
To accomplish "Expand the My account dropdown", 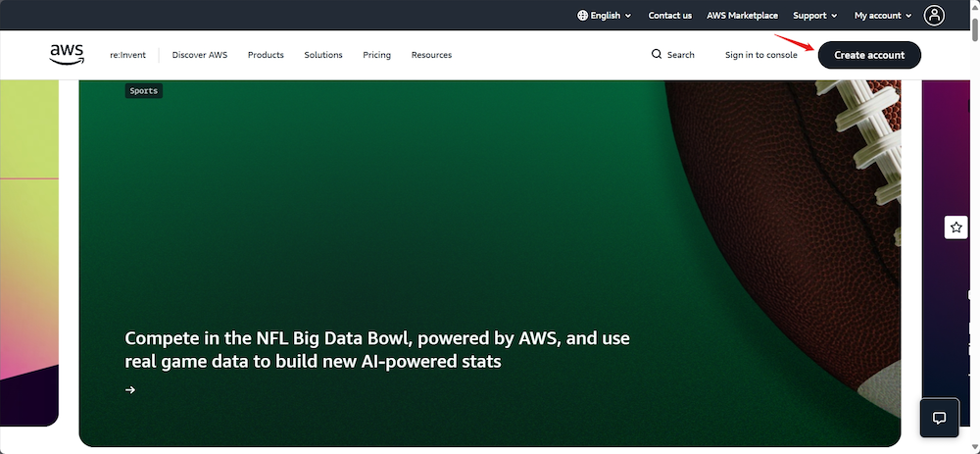I will click(883, 15).
